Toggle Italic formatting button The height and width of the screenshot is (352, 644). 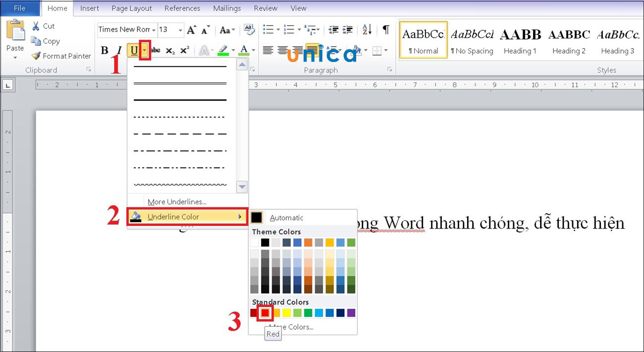pos(119,50)
